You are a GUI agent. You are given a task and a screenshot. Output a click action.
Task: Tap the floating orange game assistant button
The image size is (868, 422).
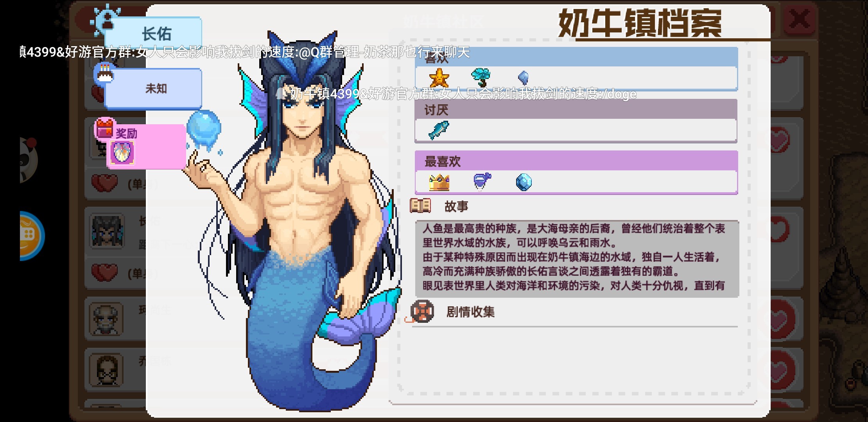(32, 236)
